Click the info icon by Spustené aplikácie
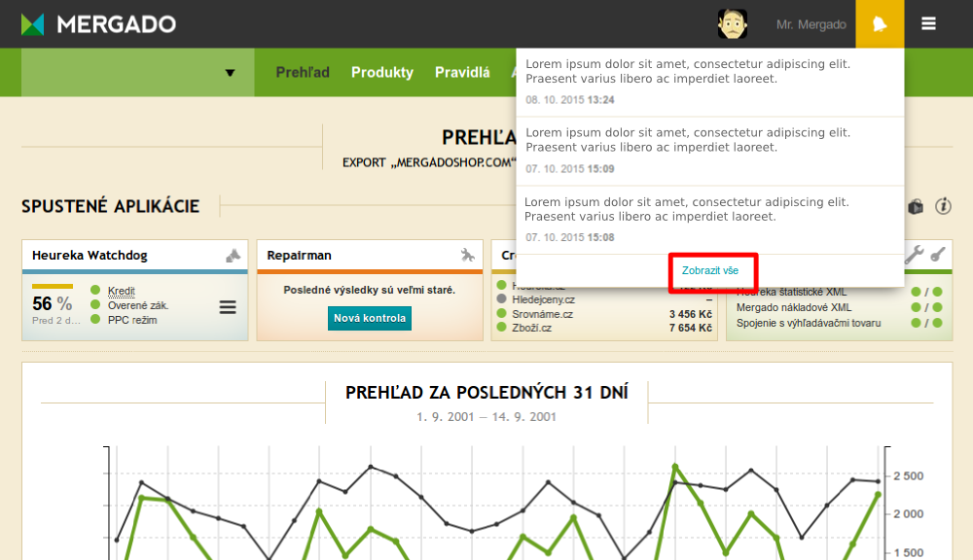Viewport: 973px width, 560px height. click(943, 206)
